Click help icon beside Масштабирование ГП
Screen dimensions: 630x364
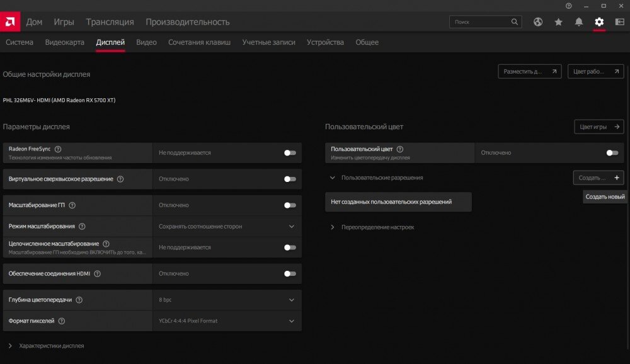(72, 205)
